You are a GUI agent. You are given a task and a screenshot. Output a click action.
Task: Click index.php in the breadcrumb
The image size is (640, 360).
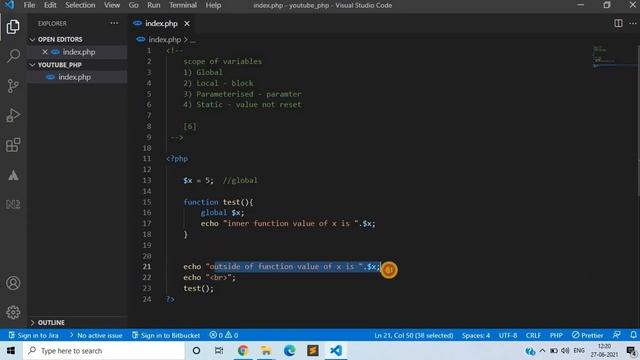(164, 40)
